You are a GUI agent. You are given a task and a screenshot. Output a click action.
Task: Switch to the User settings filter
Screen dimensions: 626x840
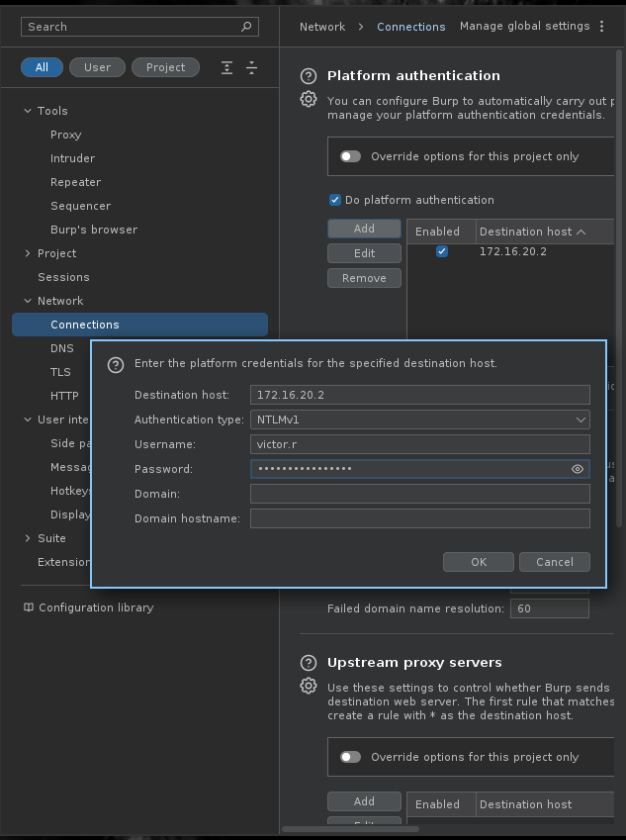pos(97,67)
